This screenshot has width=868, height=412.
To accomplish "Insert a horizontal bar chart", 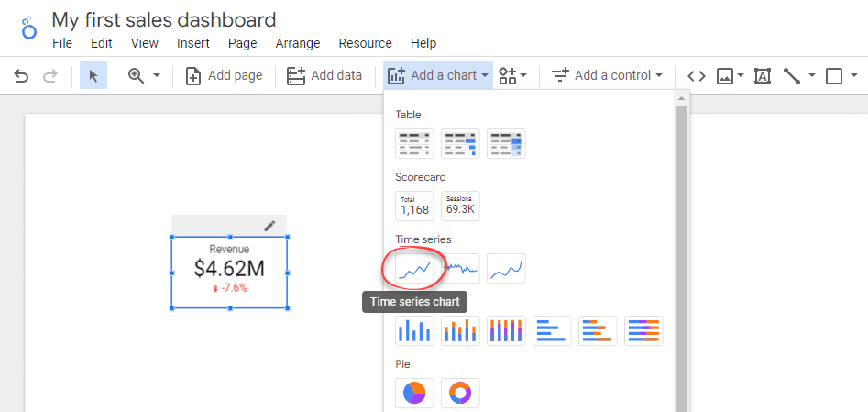I will (x=552, y=331).
